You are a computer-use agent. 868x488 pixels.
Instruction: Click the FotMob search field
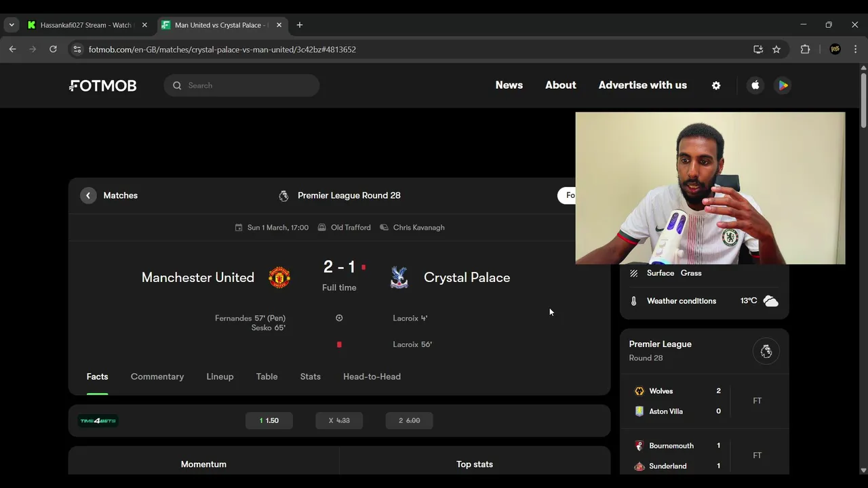(x=241, y=85)
